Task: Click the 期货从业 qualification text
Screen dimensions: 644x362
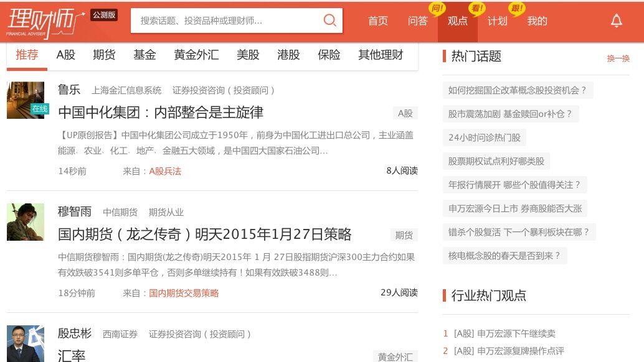Action: [x=166, y=212]
